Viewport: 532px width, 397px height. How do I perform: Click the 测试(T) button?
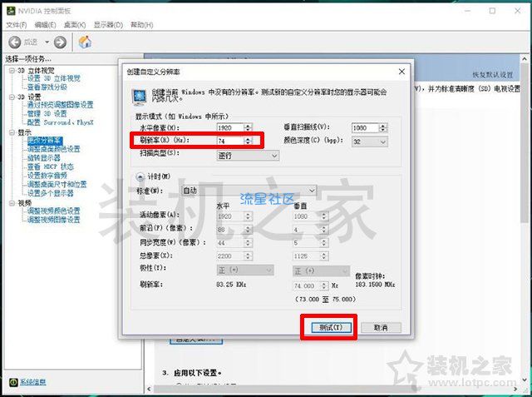[331, 327]
